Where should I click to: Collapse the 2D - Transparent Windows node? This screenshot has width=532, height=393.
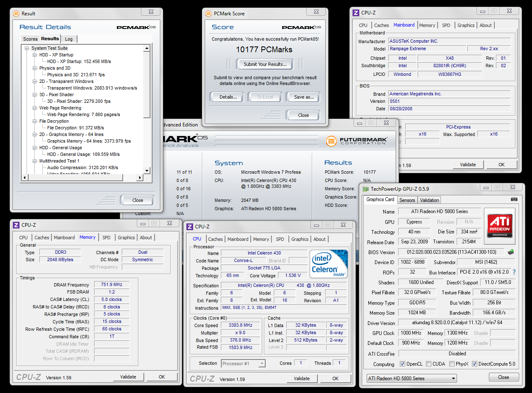35,81
